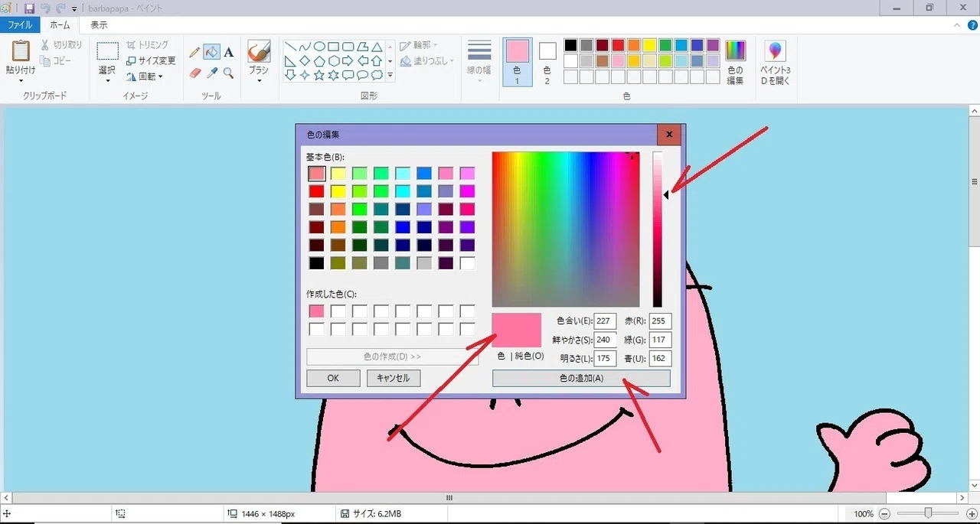Click the 緑(G) green value field
The image size is (980, 524).
pos(659,340)
